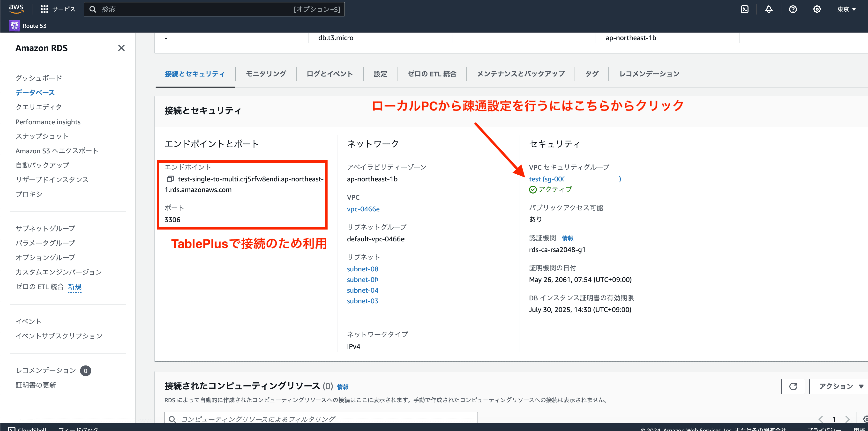868x431 pixels.
Task: Open イベント in sidebar
Action: (28, 321)
